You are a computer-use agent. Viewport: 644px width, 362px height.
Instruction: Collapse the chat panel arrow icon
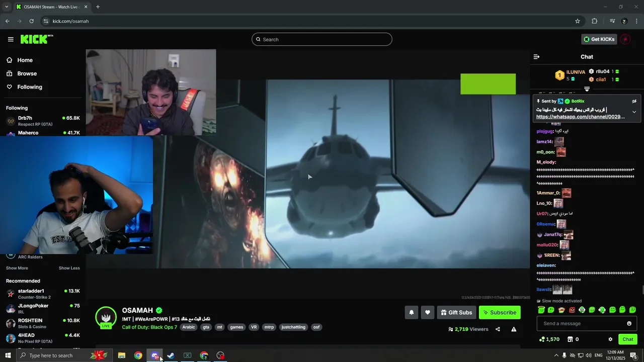[536, 57]
